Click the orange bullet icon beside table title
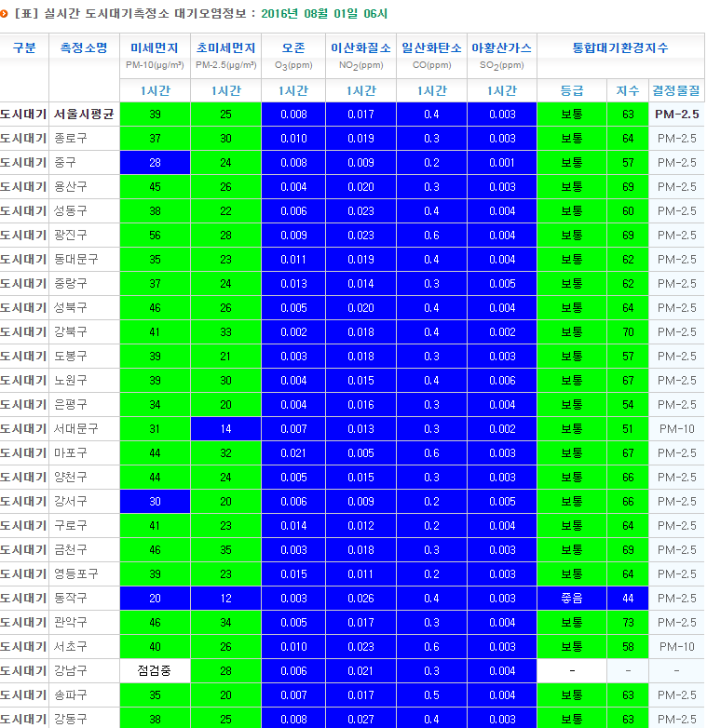Screen dimensions: 707x728 pyautogui.click(x=6, y=14)
